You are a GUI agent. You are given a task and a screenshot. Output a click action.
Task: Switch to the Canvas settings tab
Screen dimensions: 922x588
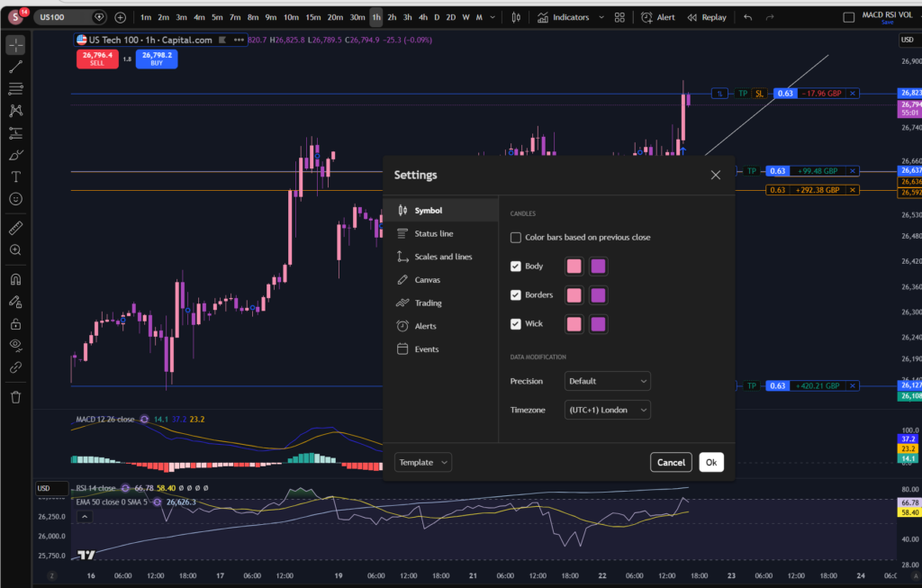(440, 280)
